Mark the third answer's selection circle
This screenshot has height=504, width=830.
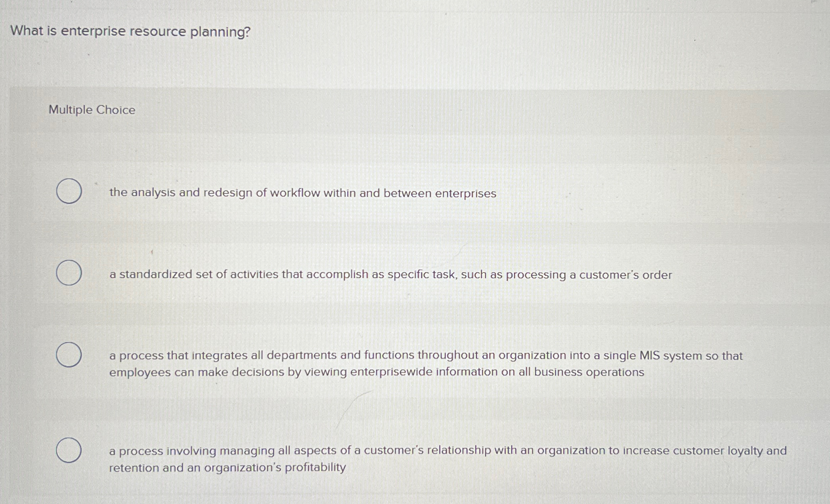coord(70,355)
